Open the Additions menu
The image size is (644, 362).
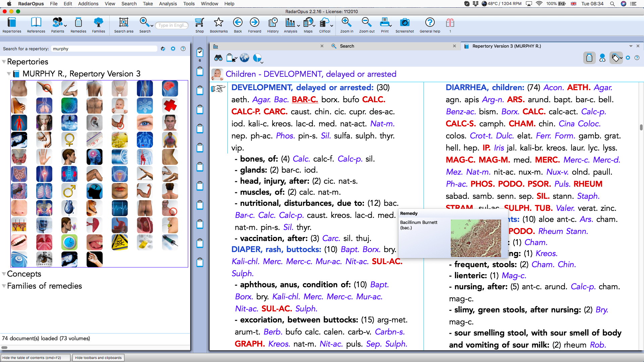point(88,4)
